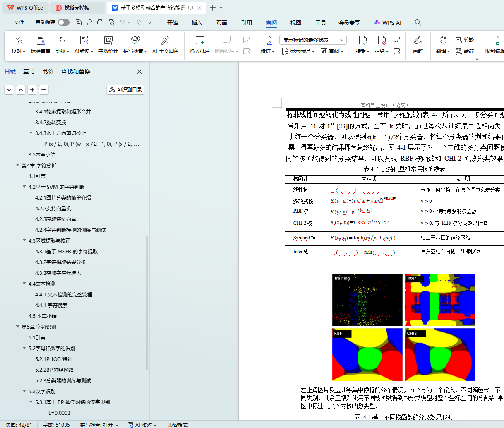Toggle the auto-save (自动保存) switch
Screen dimensions: 504x428
(64, 22)
